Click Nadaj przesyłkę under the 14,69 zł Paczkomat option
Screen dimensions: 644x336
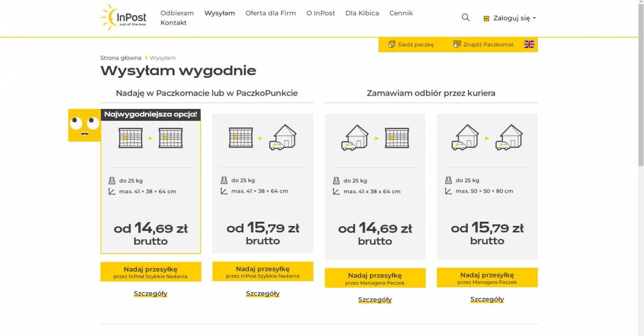coord(151,272)
